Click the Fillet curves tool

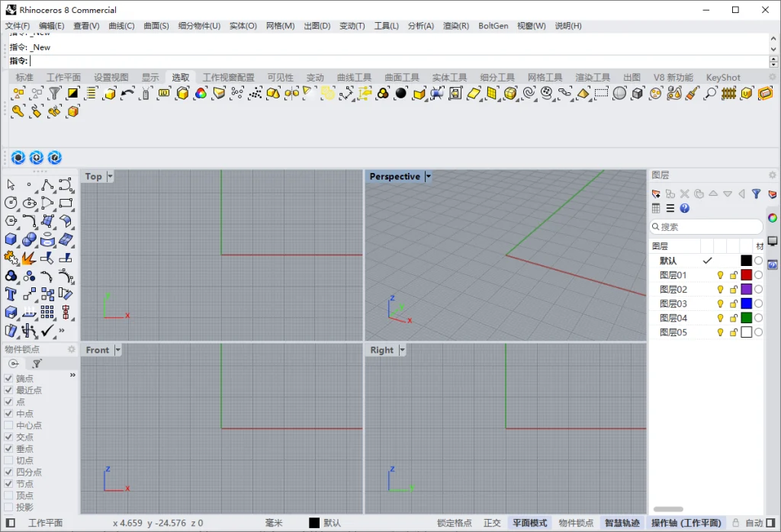pyautogui.click(x=30, y=221)
